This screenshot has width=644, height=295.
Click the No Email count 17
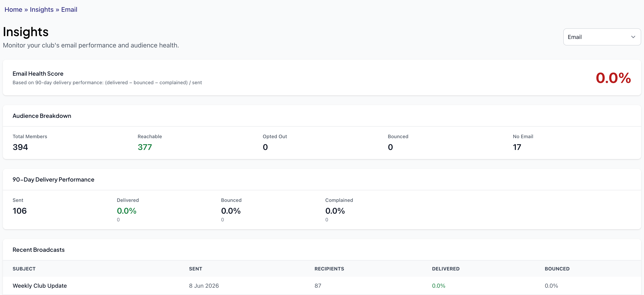tap(517, 147)
